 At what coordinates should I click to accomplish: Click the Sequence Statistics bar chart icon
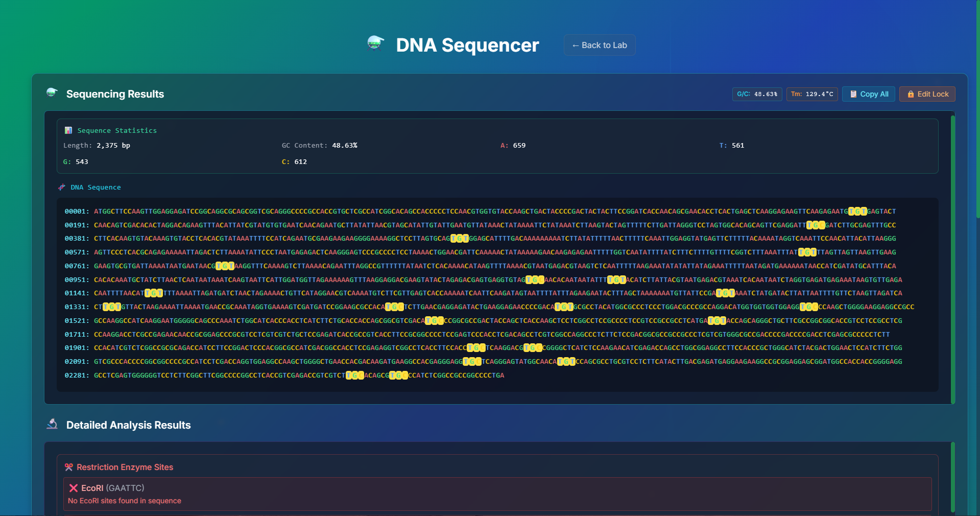point(68,131)
